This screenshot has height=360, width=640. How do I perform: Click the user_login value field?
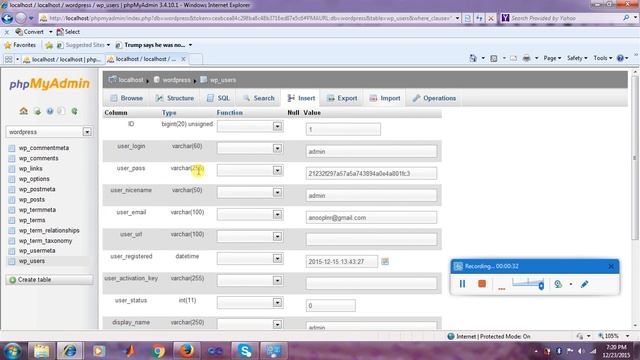click(x=371, y=151)
